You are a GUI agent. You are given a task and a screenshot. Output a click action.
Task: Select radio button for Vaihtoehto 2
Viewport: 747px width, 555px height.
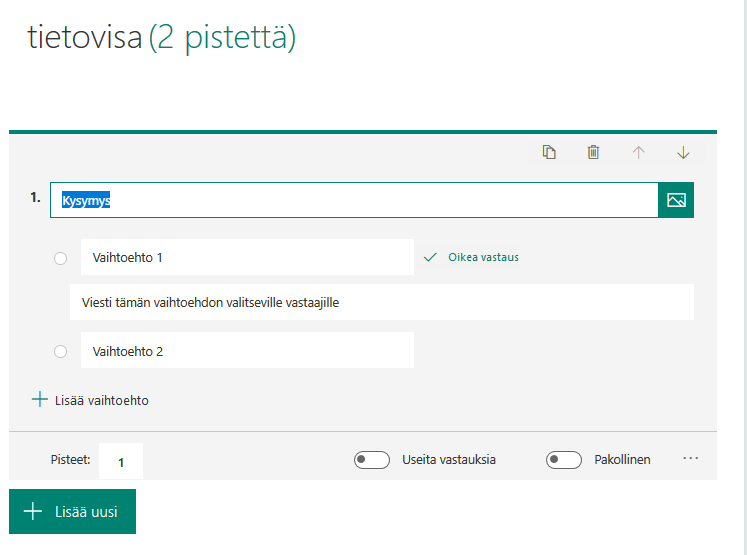[x=60, y=351]
